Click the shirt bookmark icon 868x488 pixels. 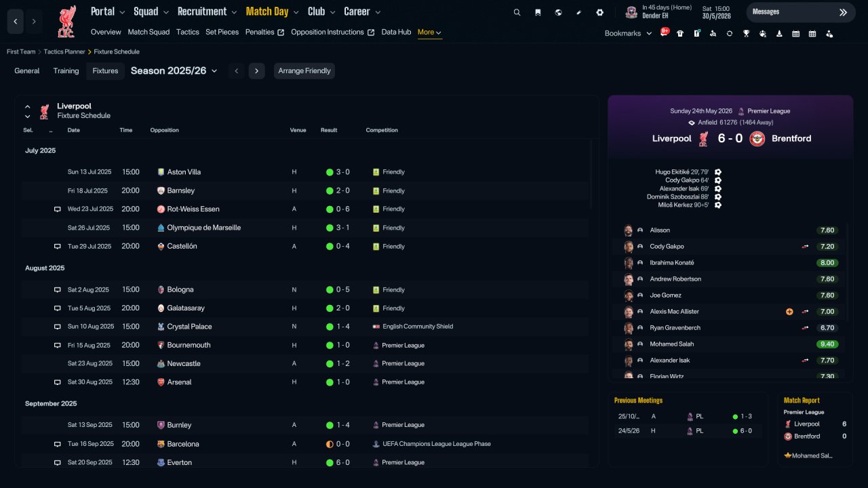tap(680, 33)
